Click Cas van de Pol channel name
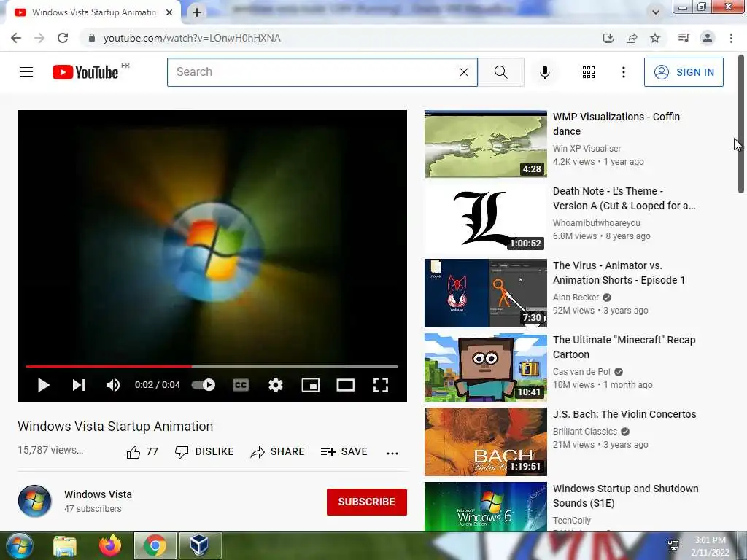This screenshot has width=747, height=560. (581, 371)
